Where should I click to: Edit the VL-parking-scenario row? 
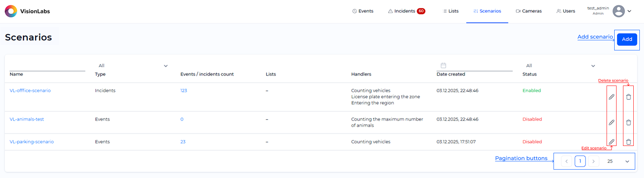611,142
